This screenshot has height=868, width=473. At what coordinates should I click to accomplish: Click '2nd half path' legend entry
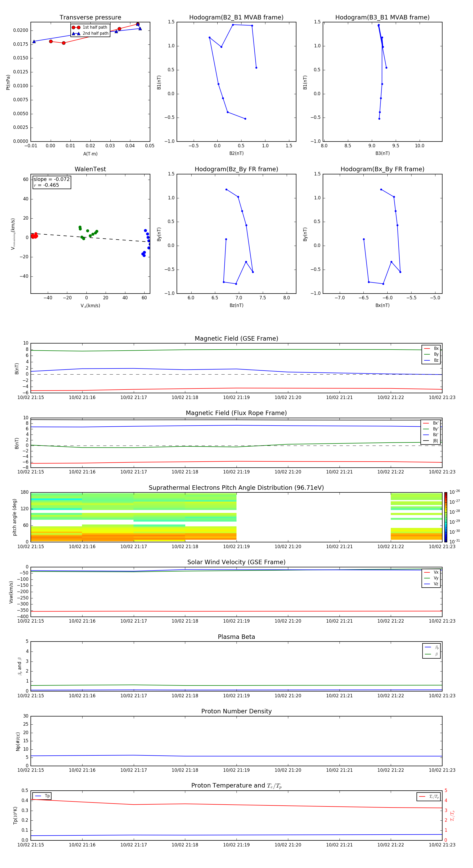pyautogui.click(x=90, y=33)
